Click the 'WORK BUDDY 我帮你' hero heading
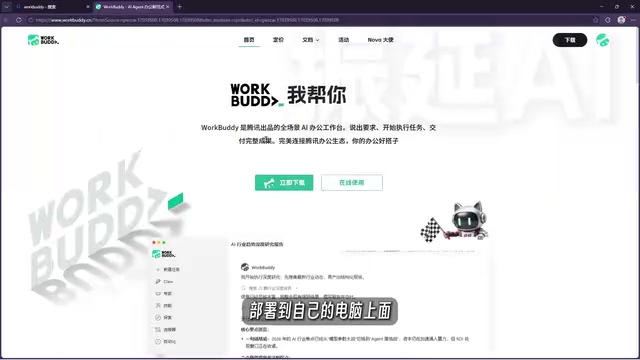This screenshot has width=640, height=360. 288,95
